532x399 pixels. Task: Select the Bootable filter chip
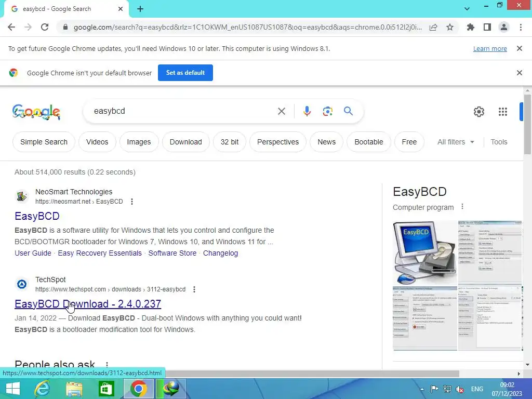pos(368,142)
